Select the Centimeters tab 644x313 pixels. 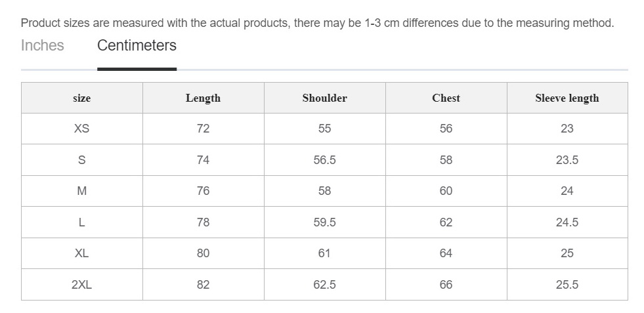[x=137, y=45]
